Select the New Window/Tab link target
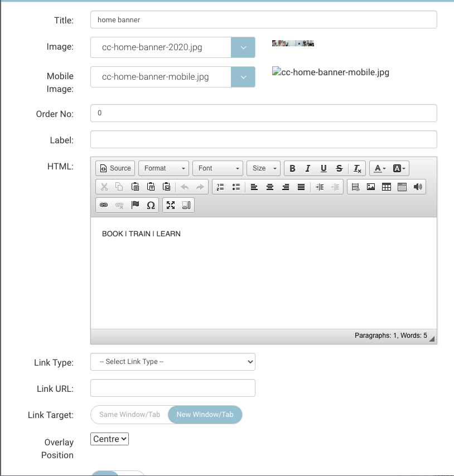 pyautogui.click(x=205, y=415)
